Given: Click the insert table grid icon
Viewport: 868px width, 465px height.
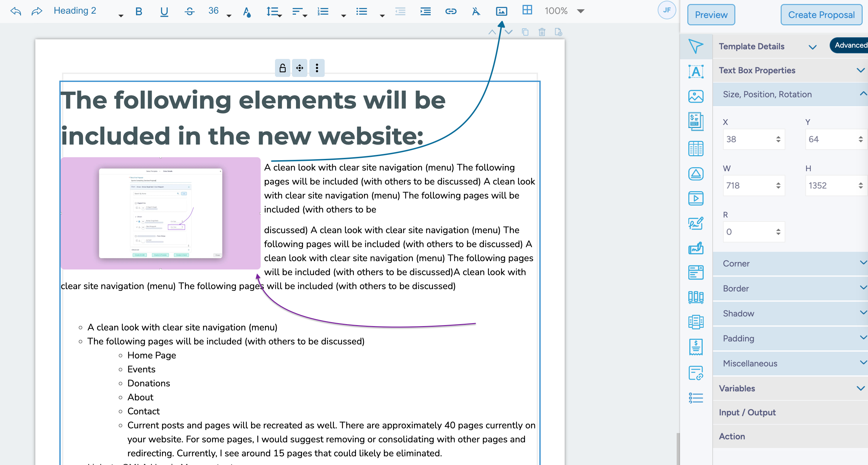Looking at the screenshot, I should tap(527, 10).
